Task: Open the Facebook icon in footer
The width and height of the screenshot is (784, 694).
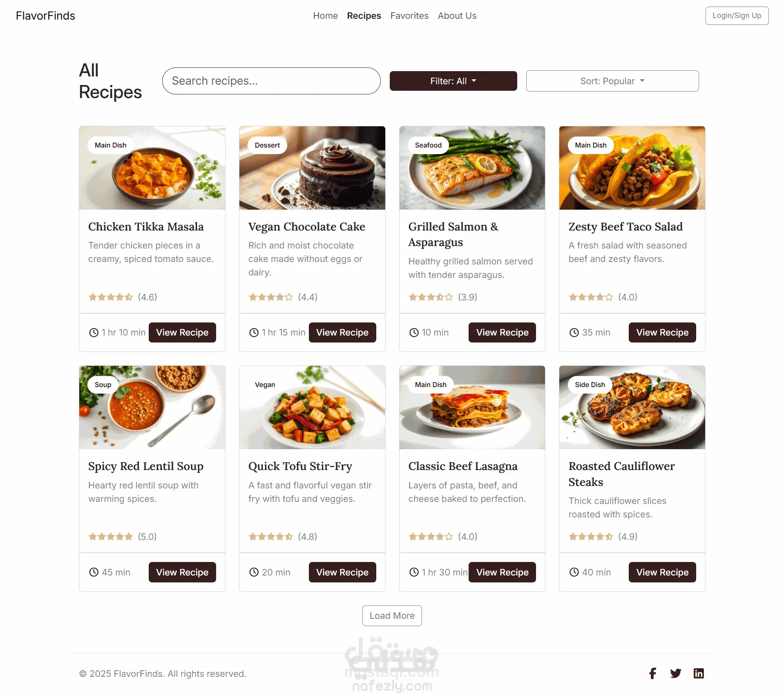Action: tap(652, 674)
